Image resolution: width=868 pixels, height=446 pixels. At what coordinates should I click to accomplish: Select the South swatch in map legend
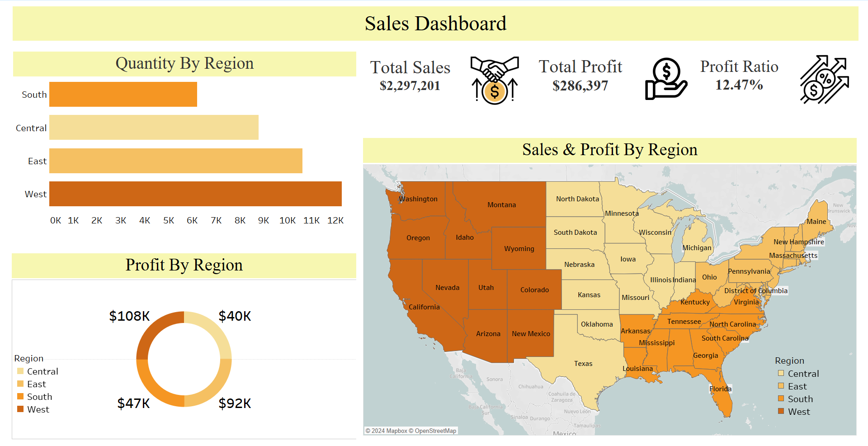(x=781, y=399)
